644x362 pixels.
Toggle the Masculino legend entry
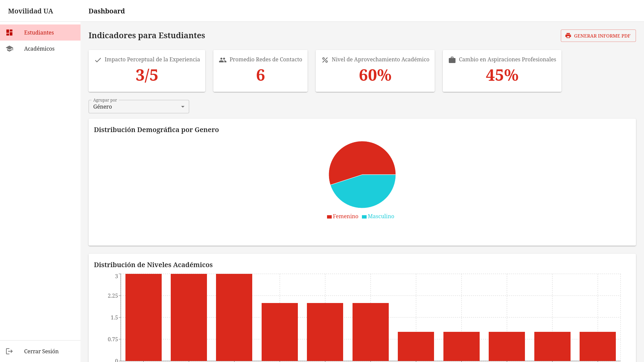click(378, 216)
